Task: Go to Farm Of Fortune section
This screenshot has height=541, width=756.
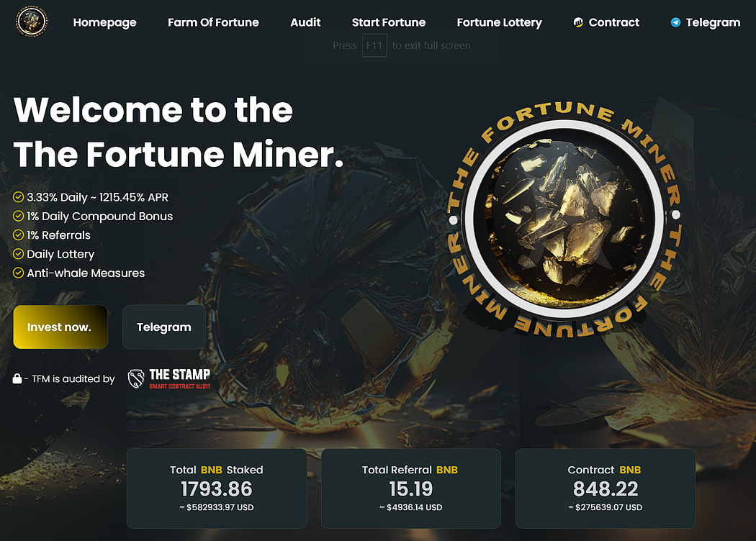Action: 213,22
